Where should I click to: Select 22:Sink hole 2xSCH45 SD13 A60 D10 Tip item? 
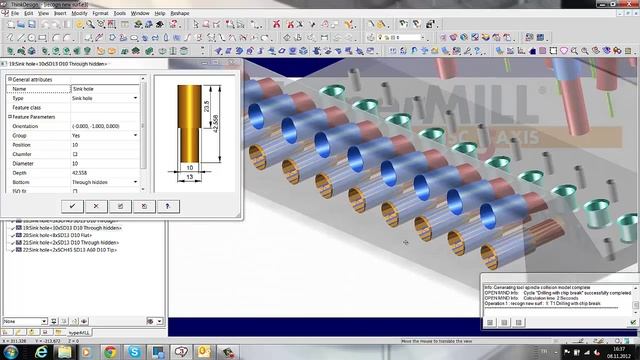(x=70, y=250)
